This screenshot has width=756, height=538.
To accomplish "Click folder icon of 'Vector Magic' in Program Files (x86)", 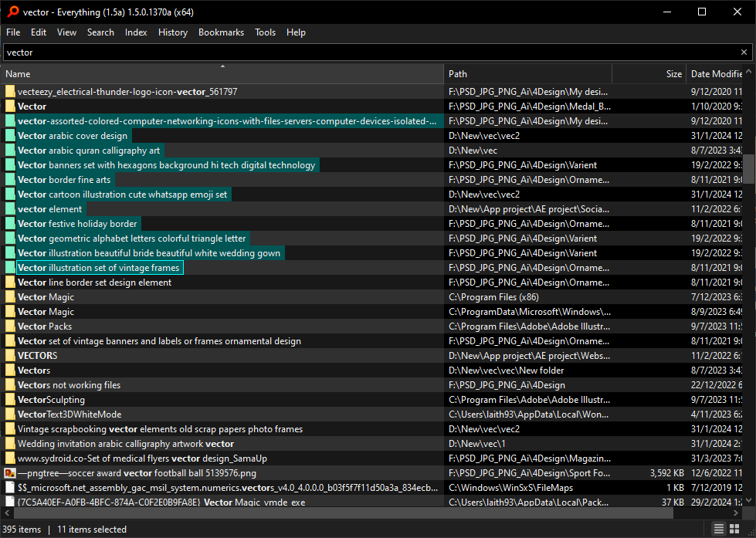I will pos(10,297).
